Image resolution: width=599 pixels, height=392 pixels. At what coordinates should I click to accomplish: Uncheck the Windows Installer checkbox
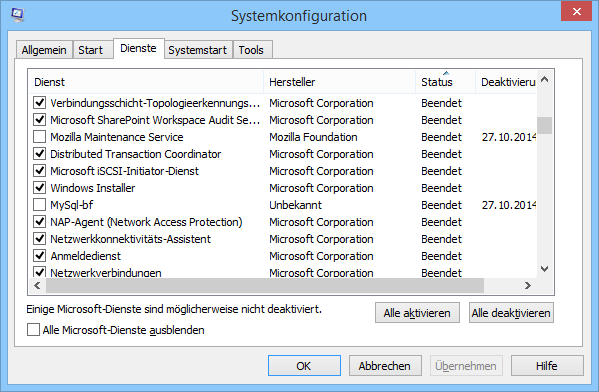coord(39,188)
